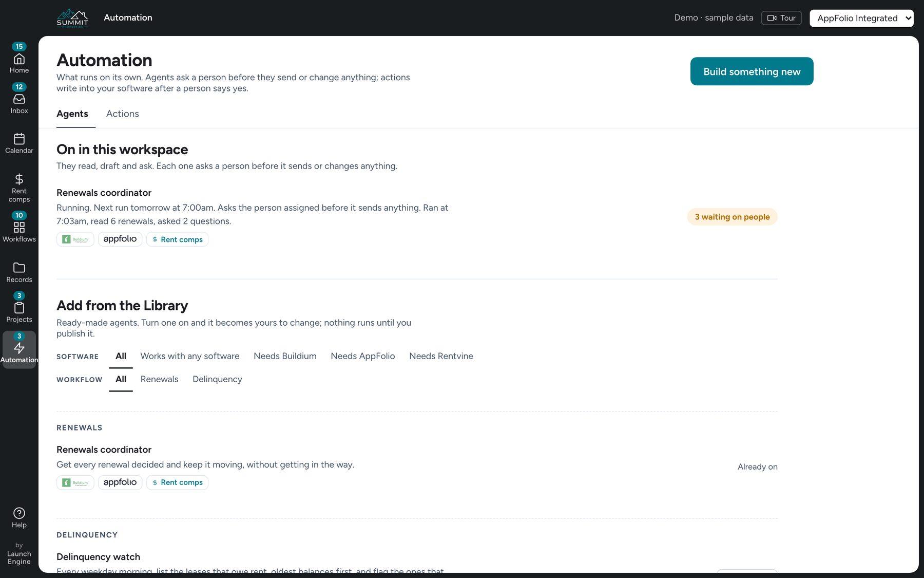The width and height of the screenshot is (924, 578).
Task: Open Help question mark icon
Action: tap(19, 517)
